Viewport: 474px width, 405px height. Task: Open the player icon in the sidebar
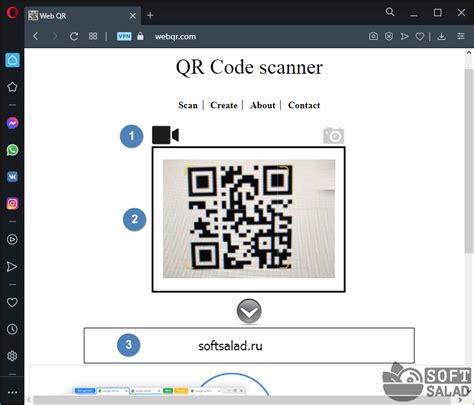[12, 239]
